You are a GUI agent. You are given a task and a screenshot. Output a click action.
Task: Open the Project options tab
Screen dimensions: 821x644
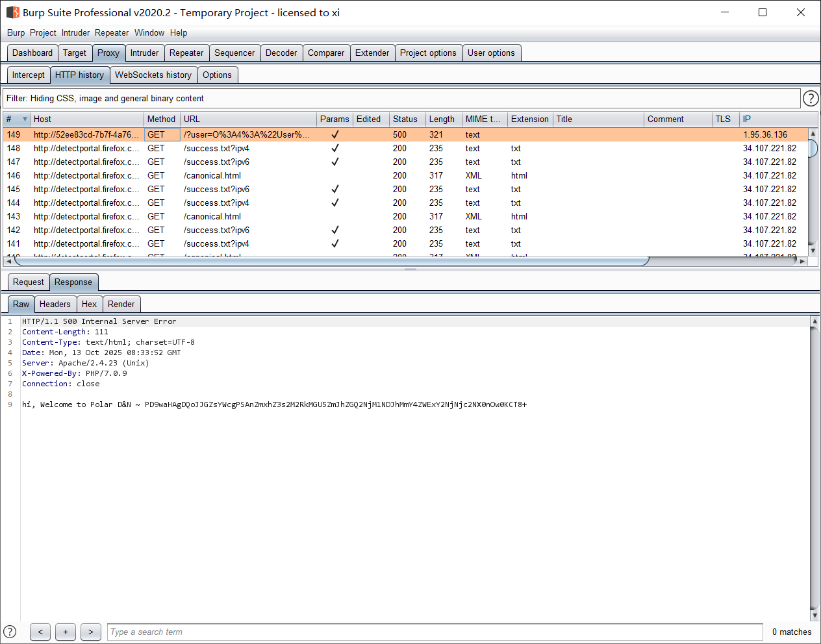428,53
